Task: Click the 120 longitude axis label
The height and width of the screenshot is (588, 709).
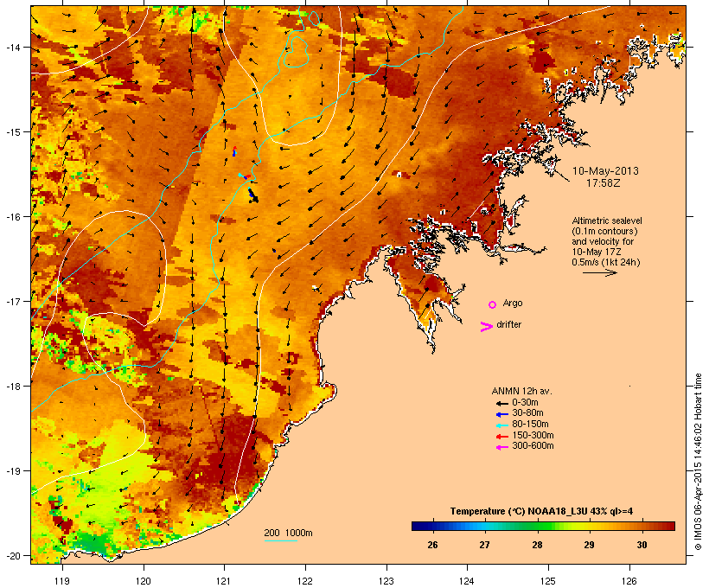Action: pos(144,581)
